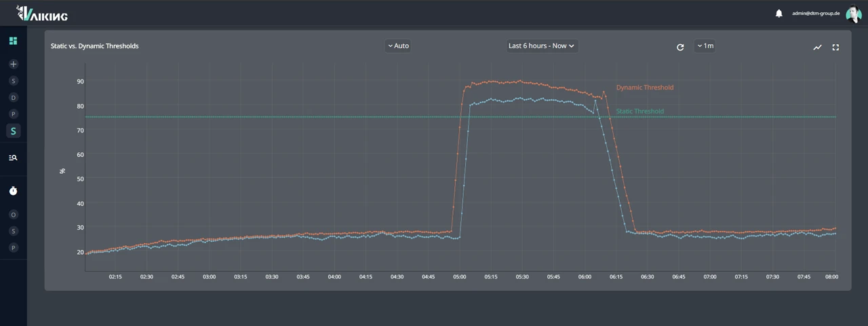Click the 08:00 time axis label
Viewport: 868px width, 326px height.
pos(831,277)
